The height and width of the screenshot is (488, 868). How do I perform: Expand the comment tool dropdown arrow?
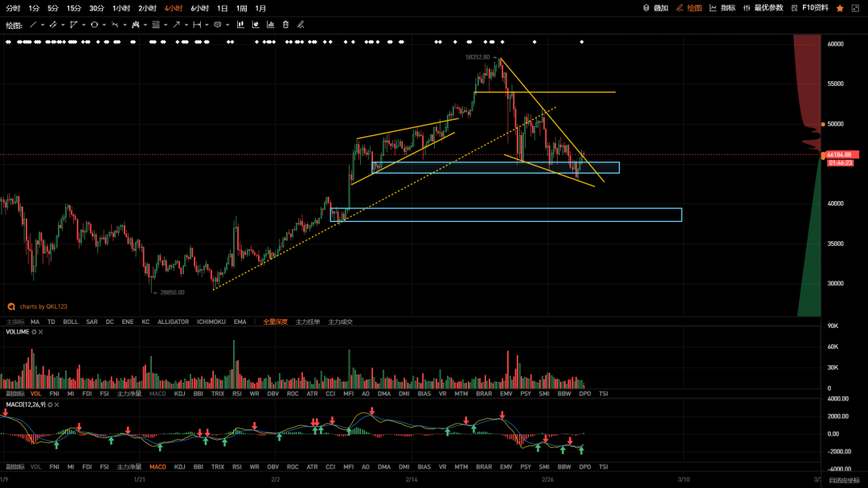(227, 25)
